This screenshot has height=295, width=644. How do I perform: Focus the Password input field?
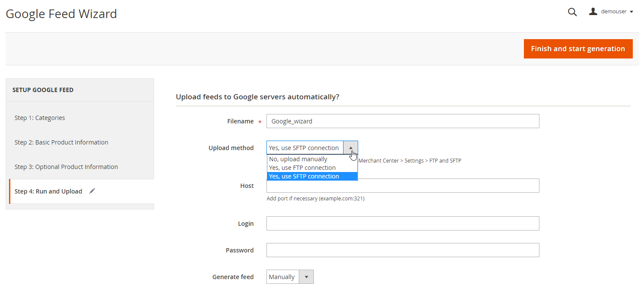click(x=402, y=250)
